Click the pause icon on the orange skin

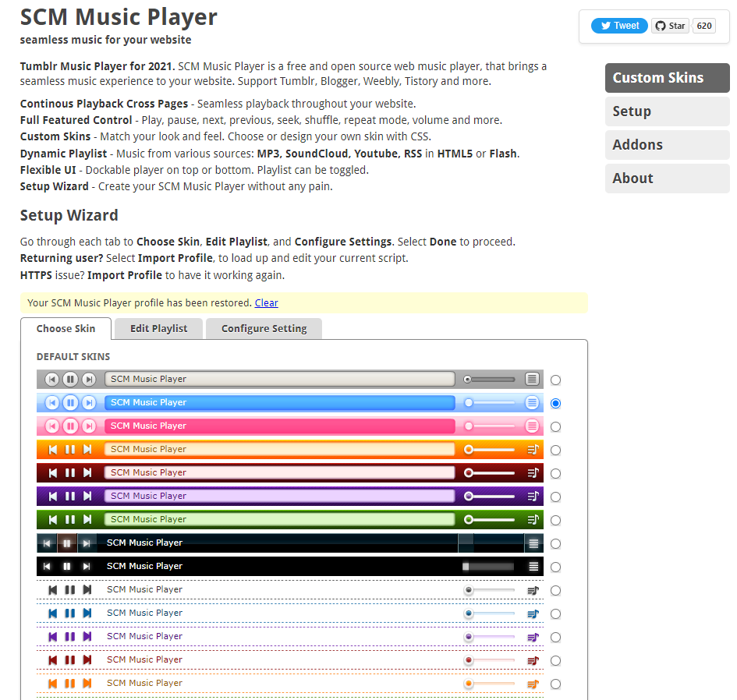(70, 450)
